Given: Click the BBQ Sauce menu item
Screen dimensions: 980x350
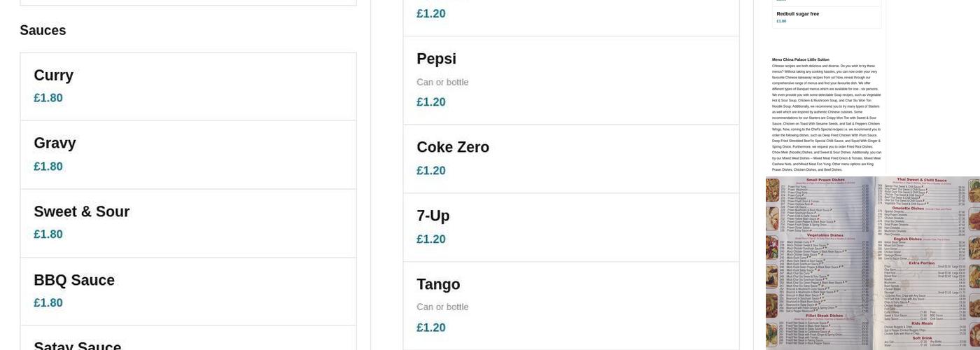Looking at the screenshot, I should (x=74, y=281).
